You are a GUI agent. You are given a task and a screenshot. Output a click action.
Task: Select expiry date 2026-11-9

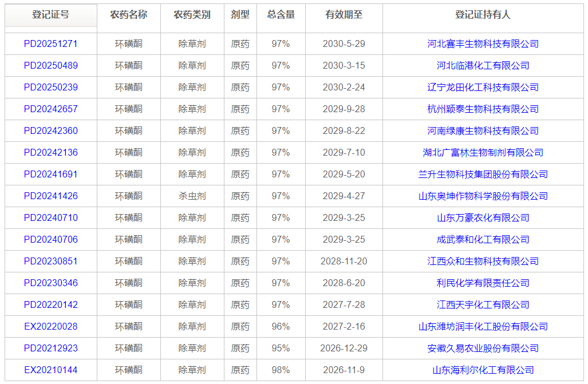point(344,370)
